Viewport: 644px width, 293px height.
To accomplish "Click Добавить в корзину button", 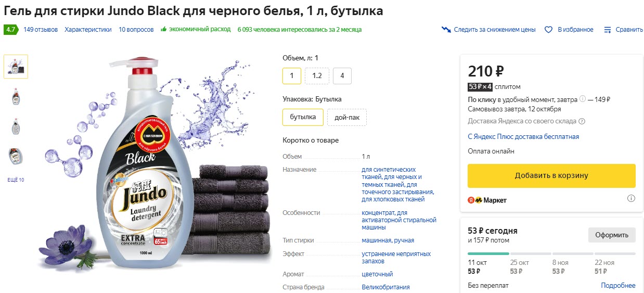I will (x=551, y=176).
